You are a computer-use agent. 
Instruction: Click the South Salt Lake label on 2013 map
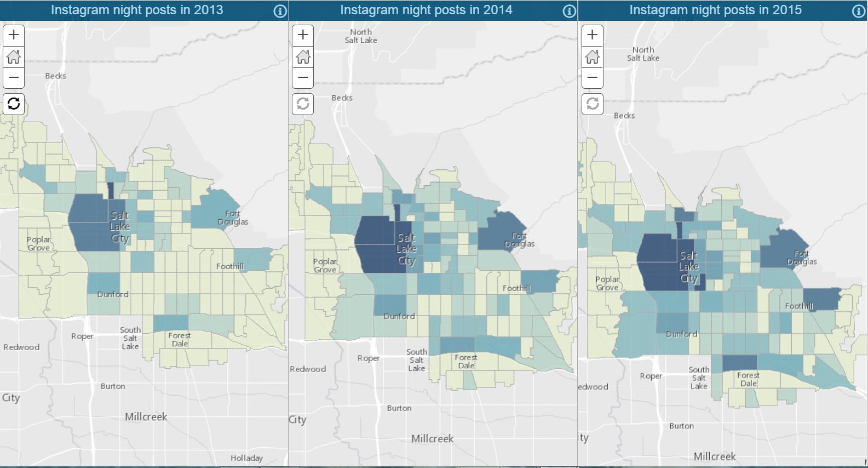130,338
